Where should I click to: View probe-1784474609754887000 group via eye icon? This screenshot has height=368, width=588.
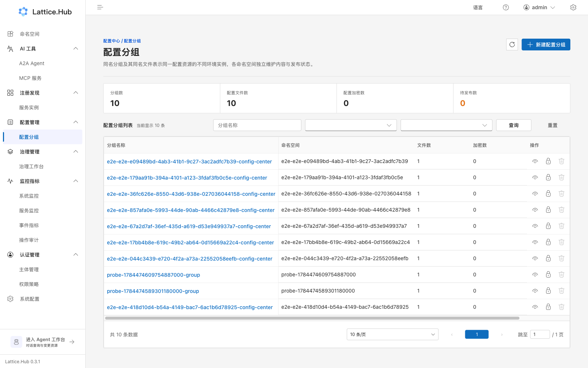[535, 275]
